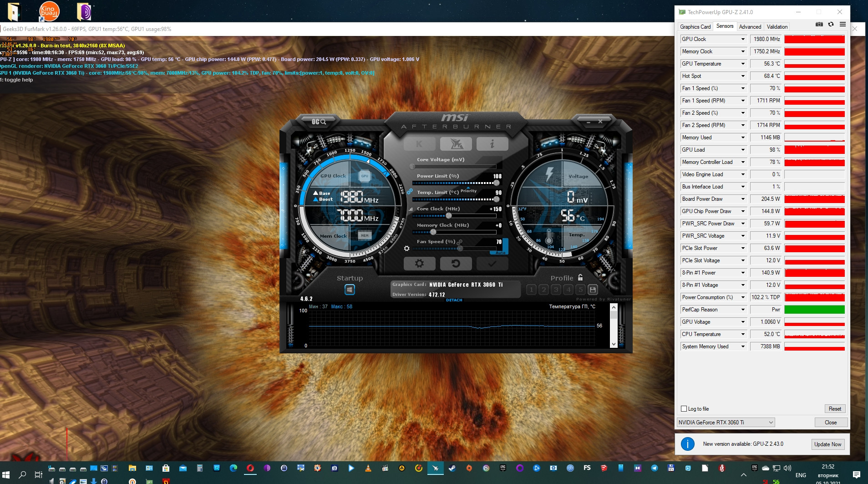Toggle the Fan Speed Auto mode
This screenshot has height=484, width=868.
[x=501, y=252]
